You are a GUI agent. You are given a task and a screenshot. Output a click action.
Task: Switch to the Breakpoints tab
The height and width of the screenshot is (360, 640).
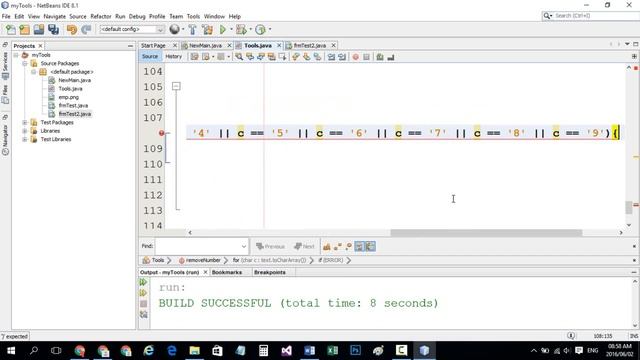pos(270,272)
